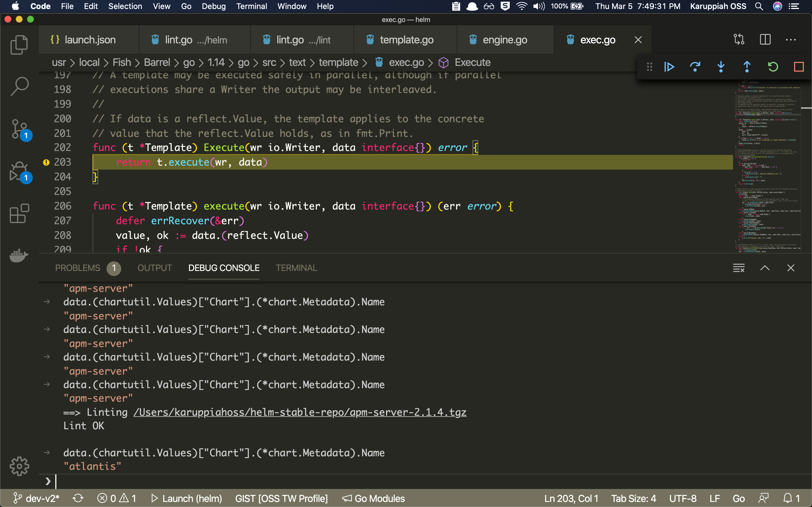Click the Step Out debug icon
Screen dimensions: 812x507
(747, 66)
